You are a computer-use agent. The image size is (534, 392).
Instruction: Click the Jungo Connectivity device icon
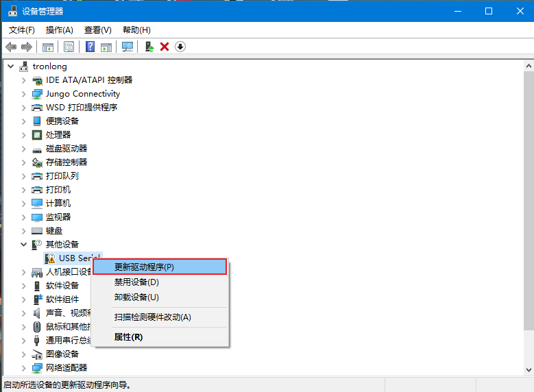click(37, 94)
